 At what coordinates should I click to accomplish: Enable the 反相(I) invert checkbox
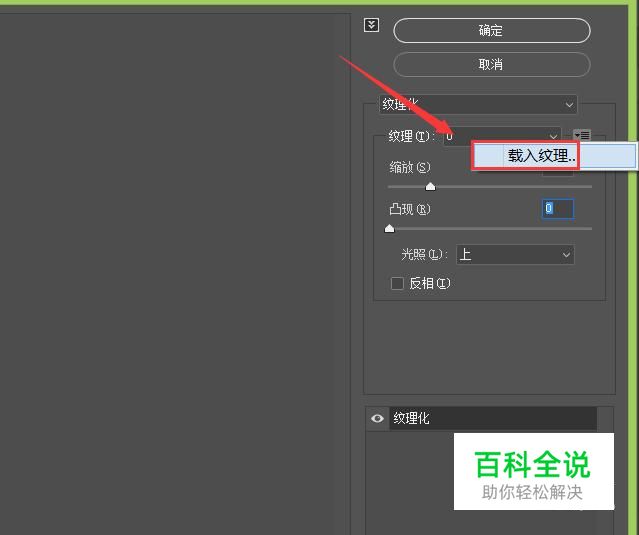(x=397, y=283)
